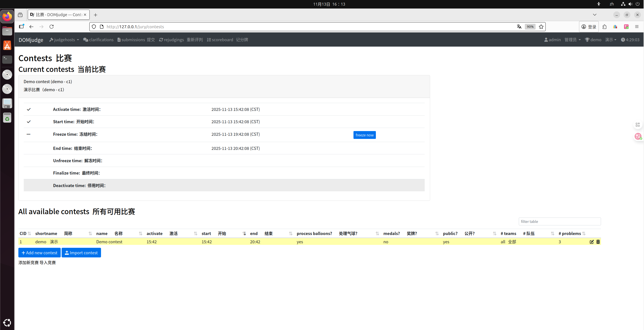Click the delete trash icon for Demo contest
This screenshot has height=330, width=644.
click(x=598, y=242)
